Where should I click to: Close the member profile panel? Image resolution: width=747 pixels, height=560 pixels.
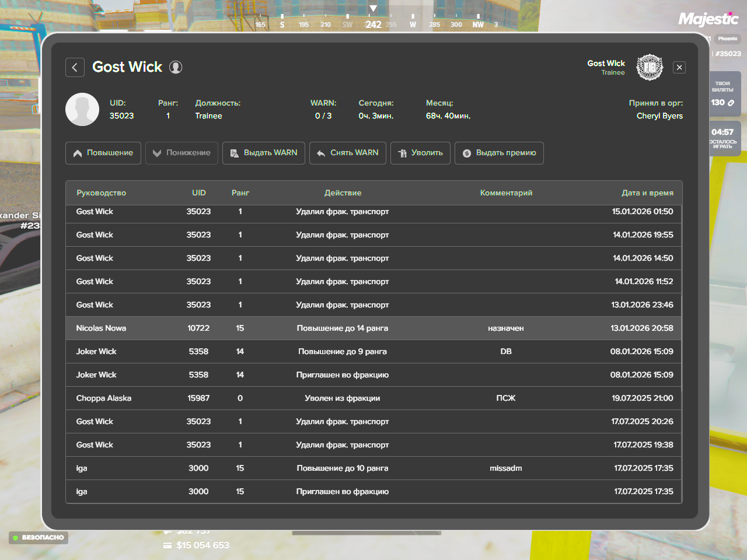click(x=679, y=68)
